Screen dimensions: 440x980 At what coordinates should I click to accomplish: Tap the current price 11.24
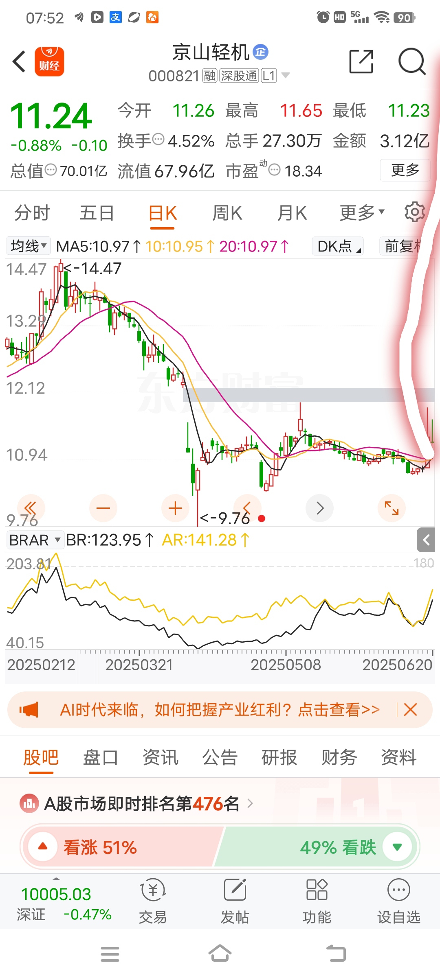coord(51,116)
